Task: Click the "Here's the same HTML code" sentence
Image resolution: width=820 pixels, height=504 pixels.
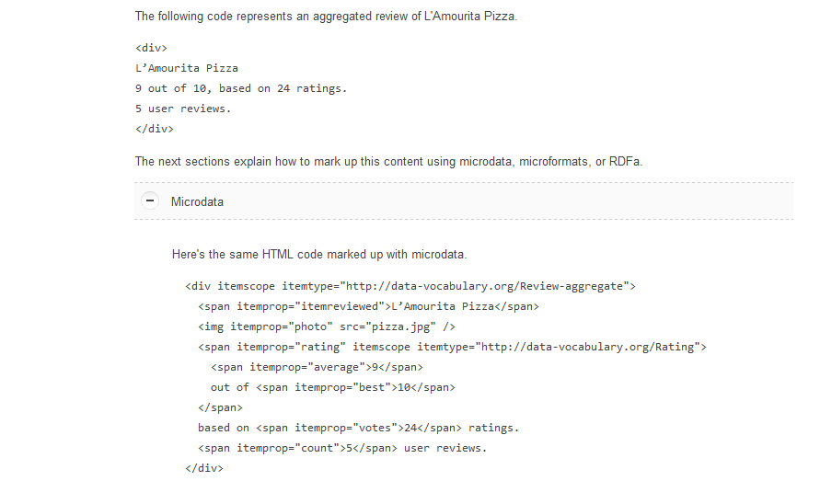Action: tap(319, 255)
